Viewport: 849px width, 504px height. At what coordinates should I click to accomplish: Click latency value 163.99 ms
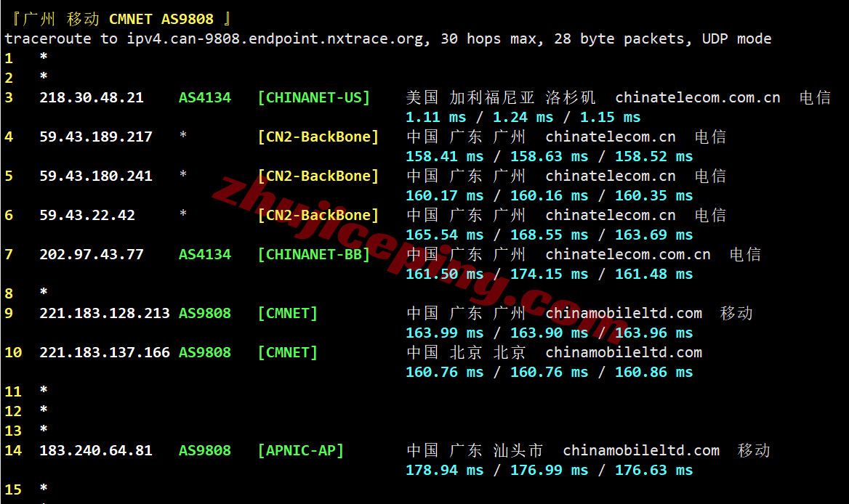point(445,333)
